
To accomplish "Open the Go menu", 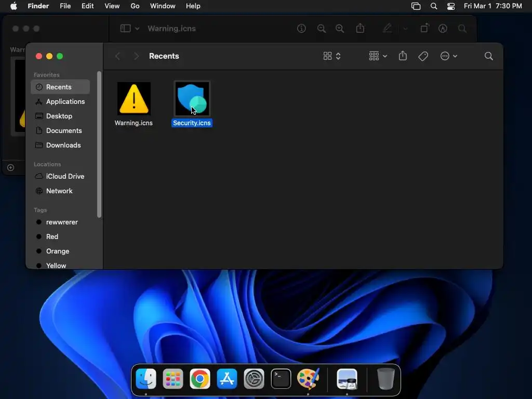I will tap(135, 6).
